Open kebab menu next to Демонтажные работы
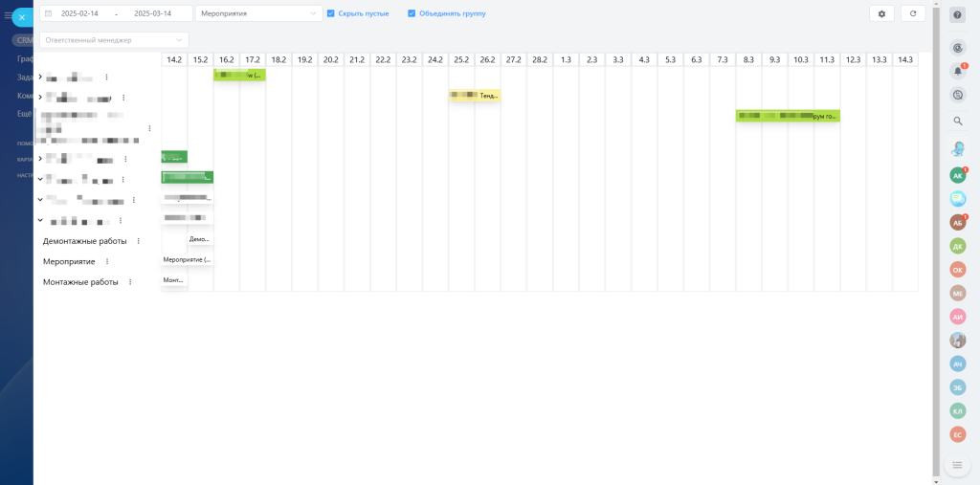The image size is (980, 485). coord(139,241)
